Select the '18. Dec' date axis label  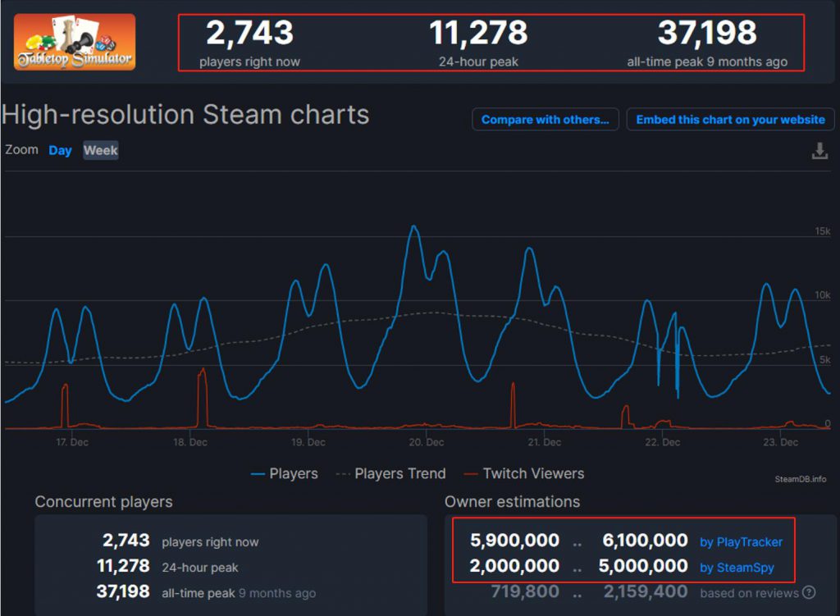pos(190,442)
